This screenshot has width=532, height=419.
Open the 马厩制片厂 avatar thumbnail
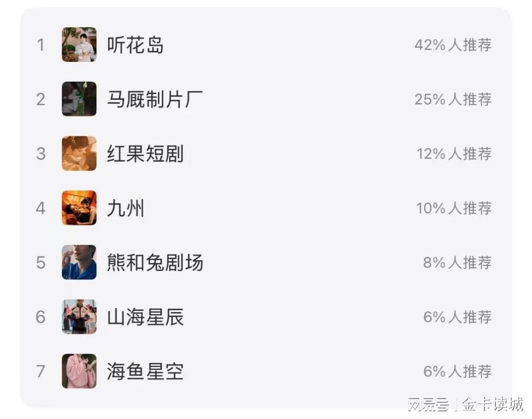click(x=79, y=99)
